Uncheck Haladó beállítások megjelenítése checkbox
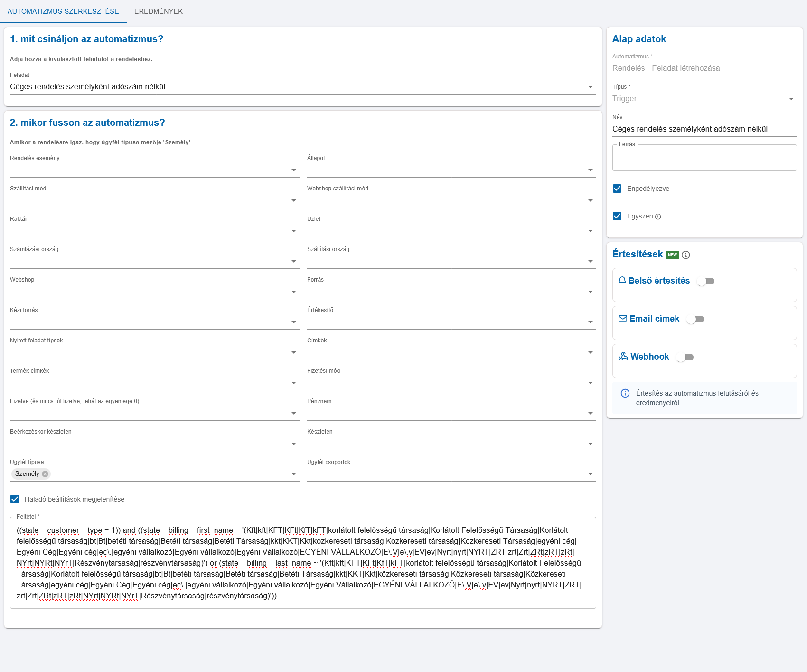This screenshot has width=807, height=672. click(x=15, y=499)
